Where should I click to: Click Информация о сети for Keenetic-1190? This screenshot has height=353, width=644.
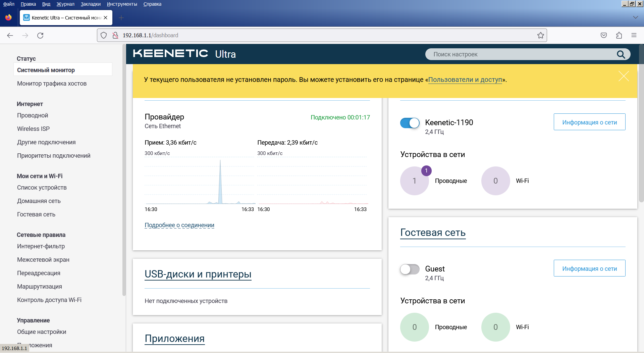[x=589, y=122]
